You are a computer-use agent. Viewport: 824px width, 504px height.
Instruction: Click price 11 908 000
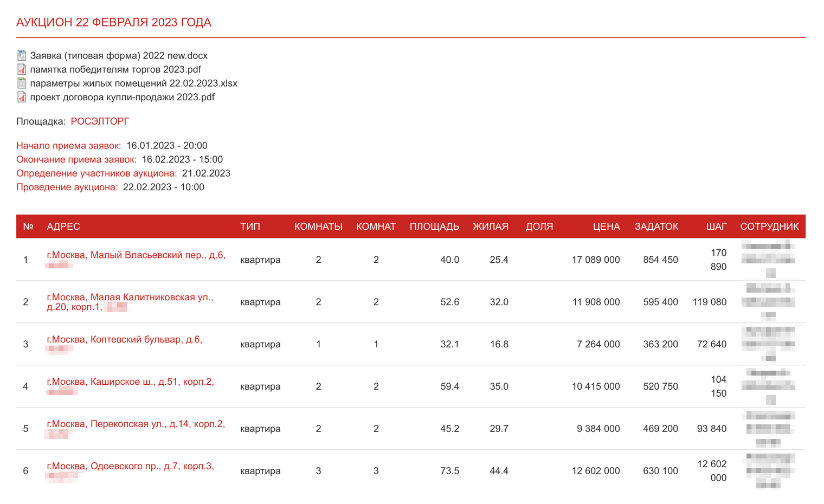(596, 302)
